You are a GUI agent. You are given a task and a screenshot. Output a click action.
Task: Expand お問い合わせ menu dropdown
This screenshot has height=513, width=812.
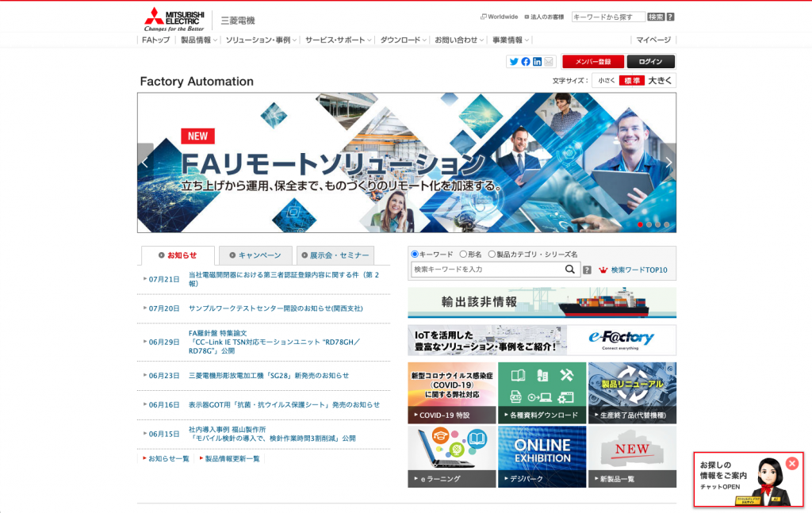point(459,40)
